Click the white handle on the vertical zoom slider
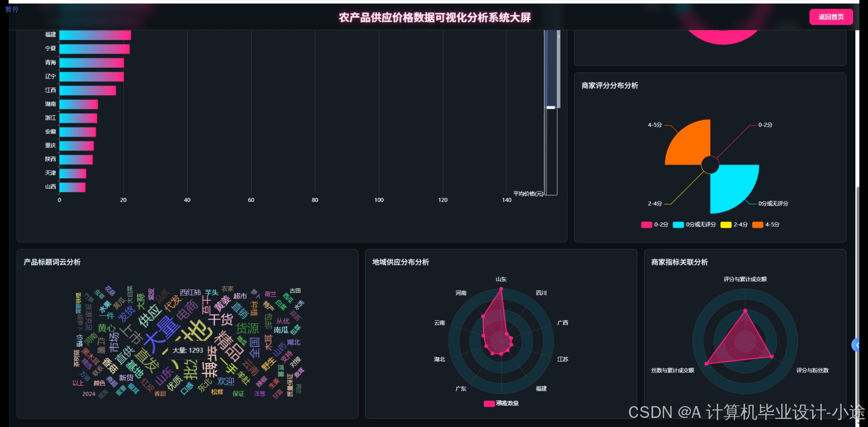868x427 pixels. (551, 108)
